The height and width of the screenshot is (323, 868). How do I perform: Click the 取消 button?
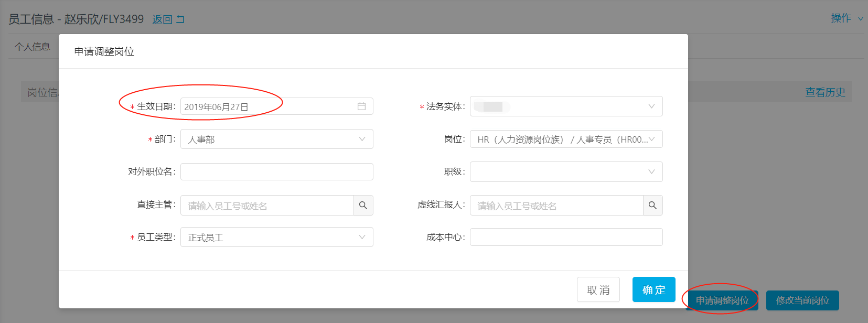598,289
